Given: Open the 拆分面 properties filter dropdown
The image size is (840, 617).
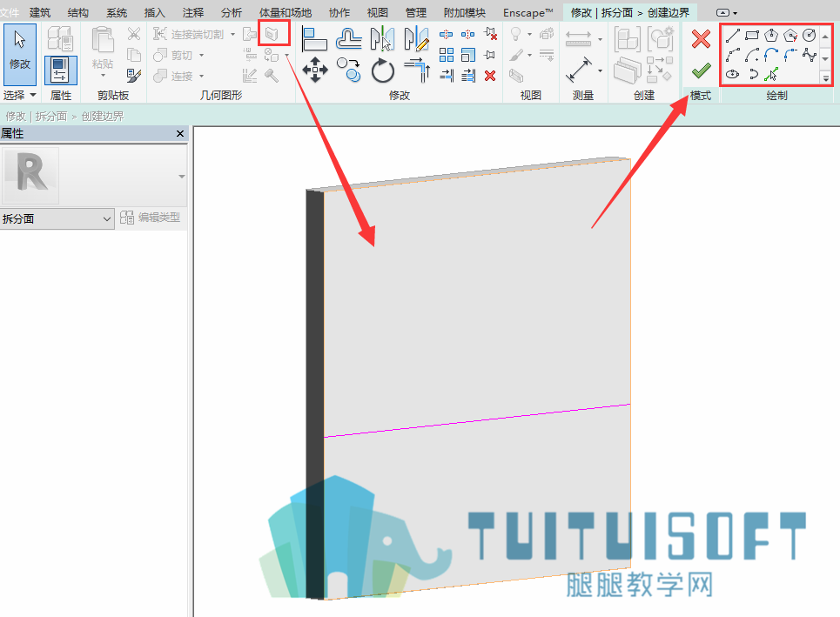Looking at the screenshot, I should (57, 218).
